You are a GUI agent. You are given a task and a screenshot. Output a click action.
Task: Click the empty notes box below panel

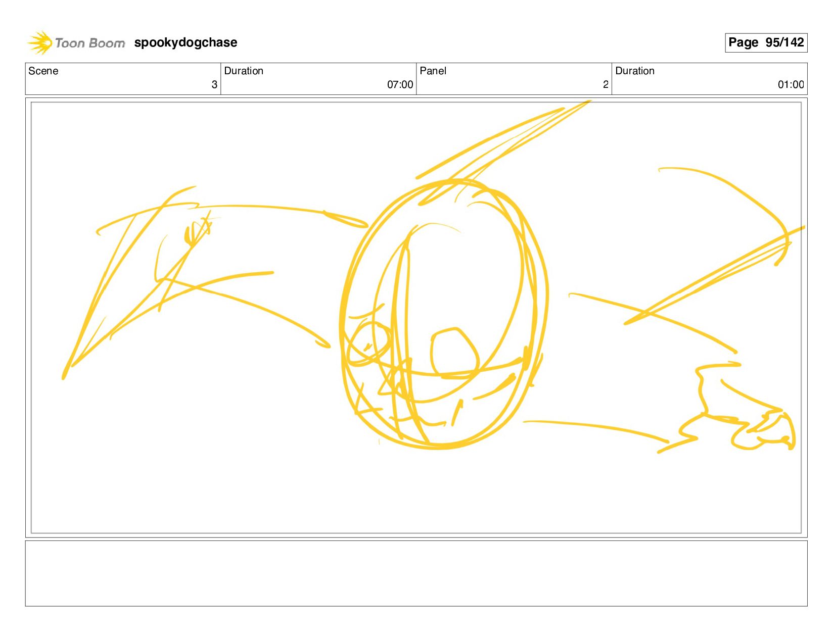coord(416,573)
